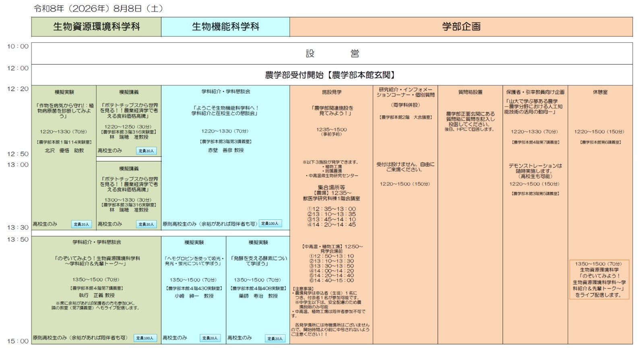Click 定員20人 badge in 小崎's cell
This screenshot has width=644, height=352.
[210, 338]
